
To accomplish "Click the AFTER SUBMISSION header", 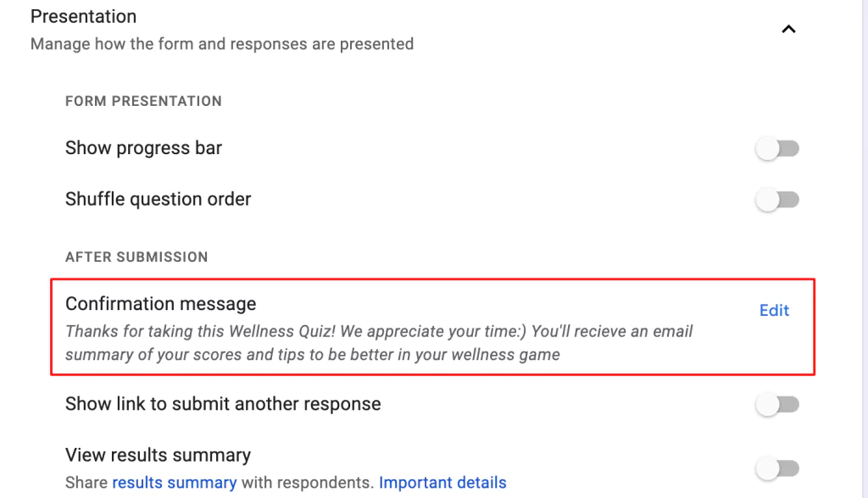I will coord(135,257).
